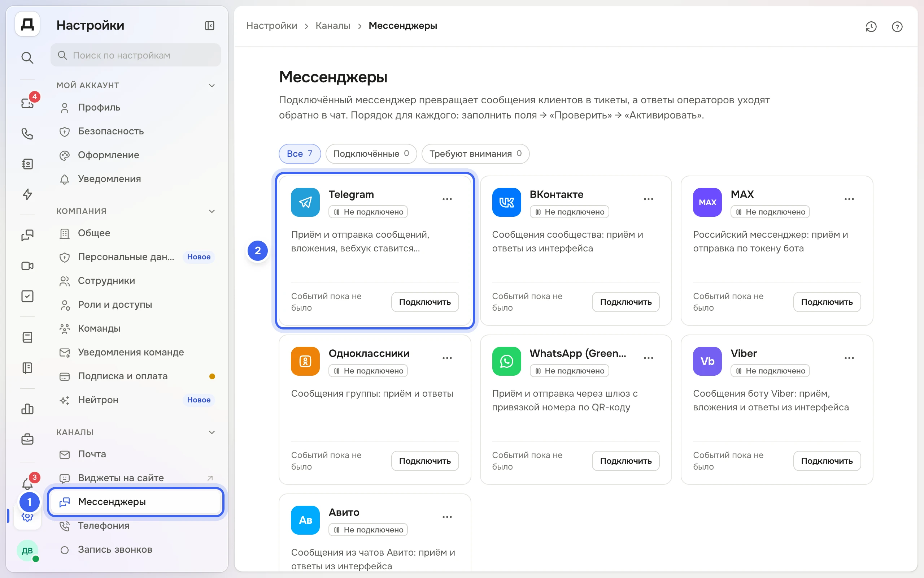Image resolution: width=924 pixels, height=578 pixels.
Task: Connect Viber with Подключить button
Action: (x=827, y=461)
